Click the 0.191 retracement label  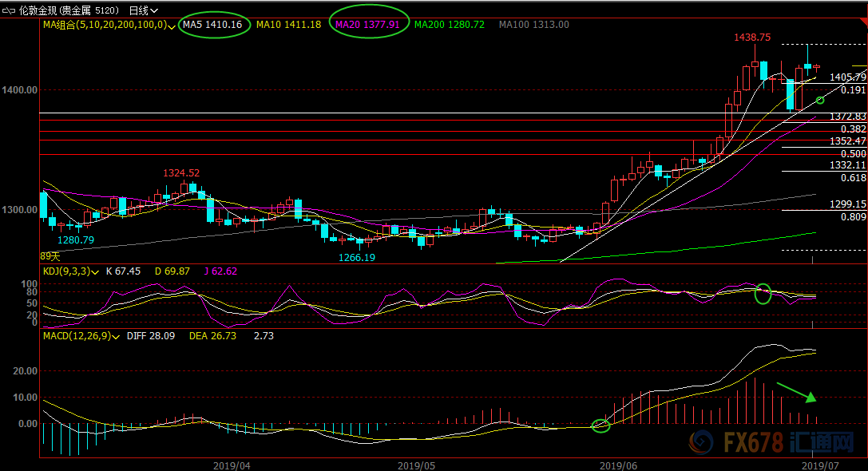(x=853, y=89)
